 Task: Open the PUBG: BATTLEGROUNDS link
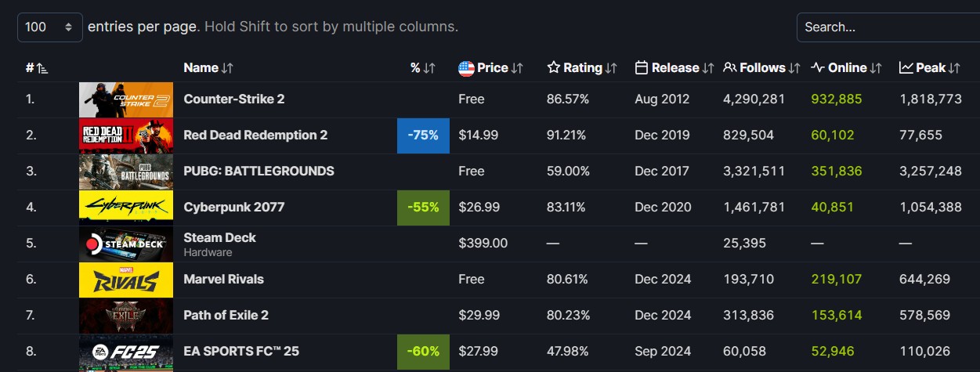(x=259, y=172)
